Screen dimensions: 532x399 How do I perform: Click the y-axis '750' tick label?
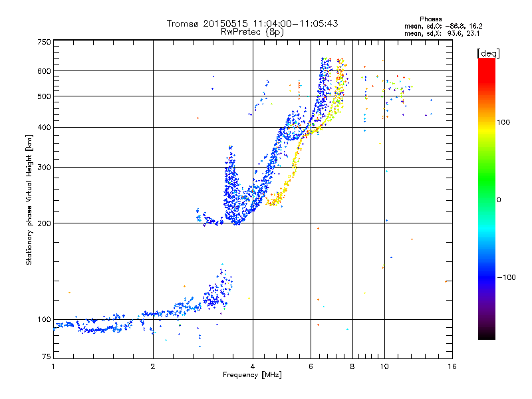click(x=45, y=42)
